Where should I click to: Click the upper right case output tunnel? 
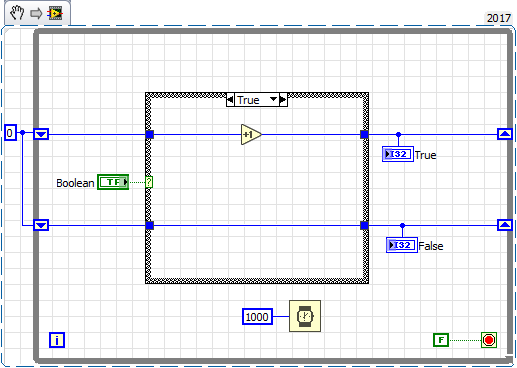[364, 135]
